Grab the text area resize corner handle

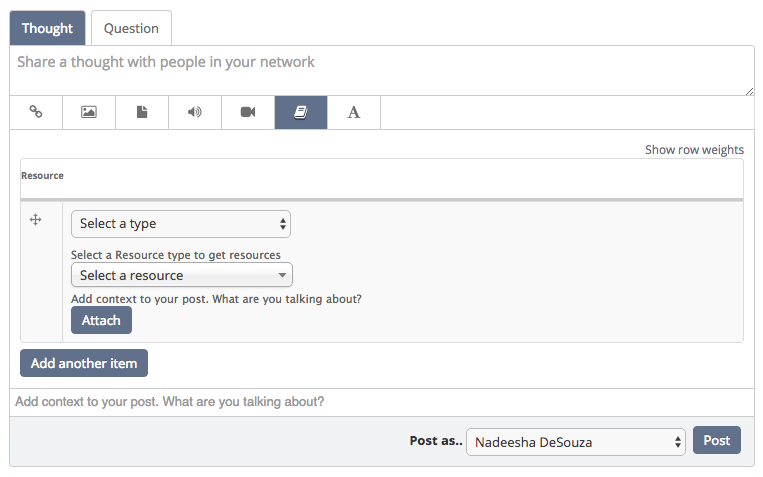[x=749, y=91]
